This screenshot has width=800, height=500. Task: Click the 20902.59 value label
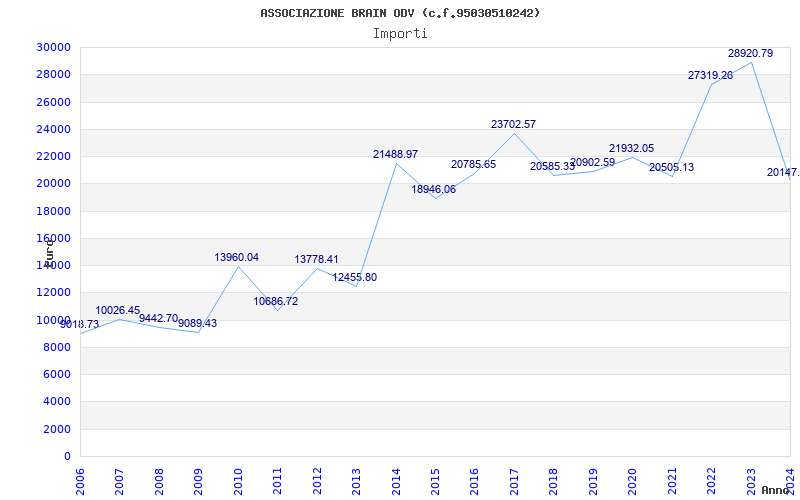click(592, 163)
